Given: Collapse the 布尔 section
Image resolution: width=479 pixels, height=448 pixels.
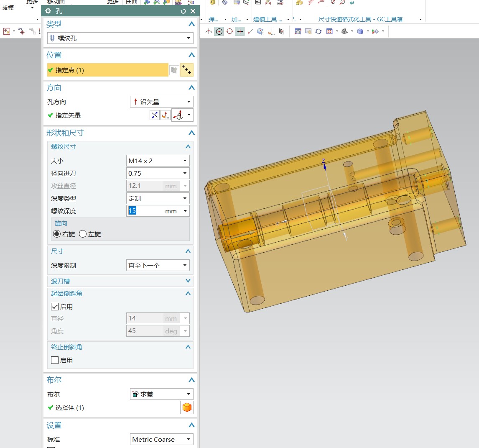Looking at the screenshot, I should tap(191, 380).
